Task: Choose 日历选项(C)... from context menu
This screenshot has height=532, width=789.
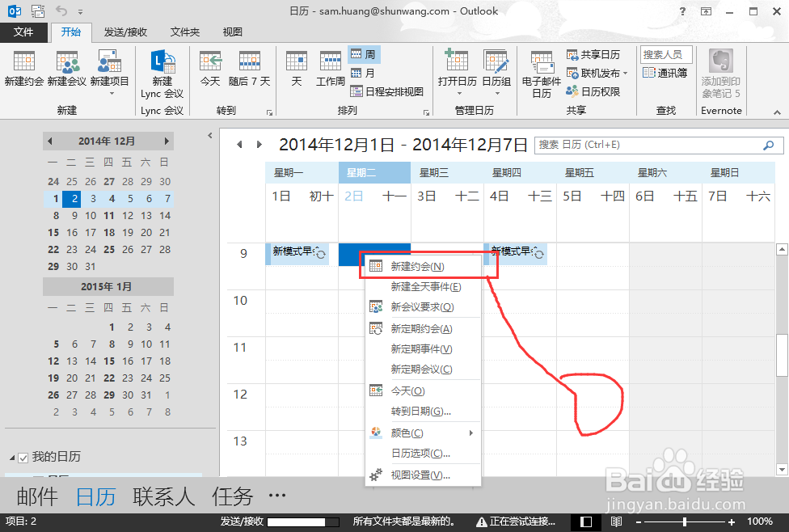Action: point(423,454)
